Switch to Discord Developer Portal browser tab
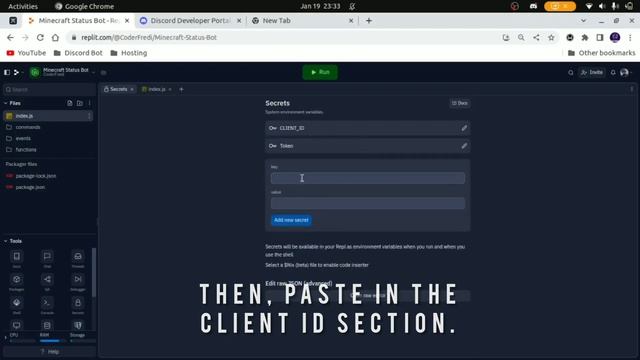640x360 pixels. (190, 20)
